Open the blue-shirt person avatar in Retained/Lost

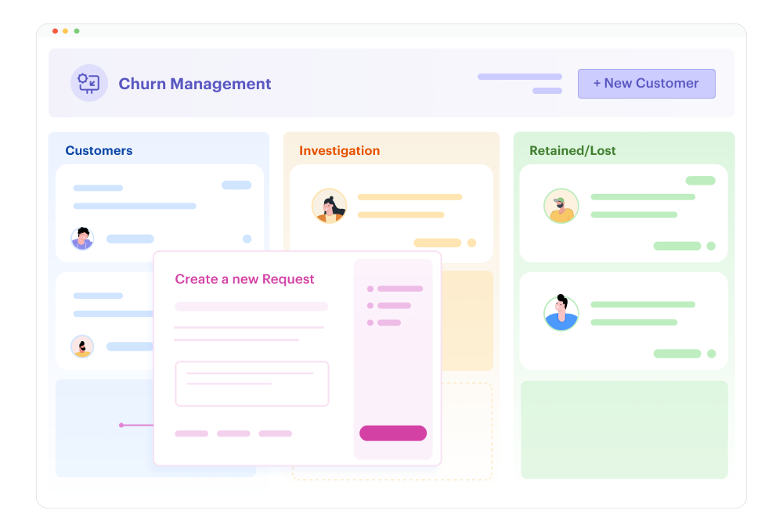[561, 312]
